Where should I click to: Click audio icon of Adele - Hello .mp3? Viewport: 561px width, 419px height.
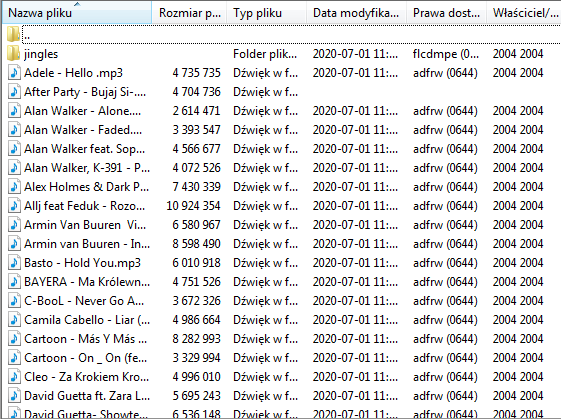pos(14,73)
